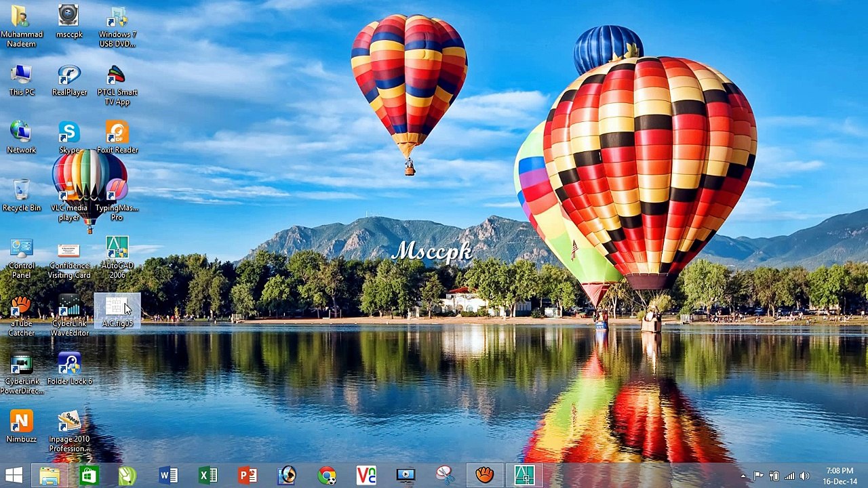Launch PowerPoint from the taskbar
The height and width of the screenshot is (488, 868).
247,475
